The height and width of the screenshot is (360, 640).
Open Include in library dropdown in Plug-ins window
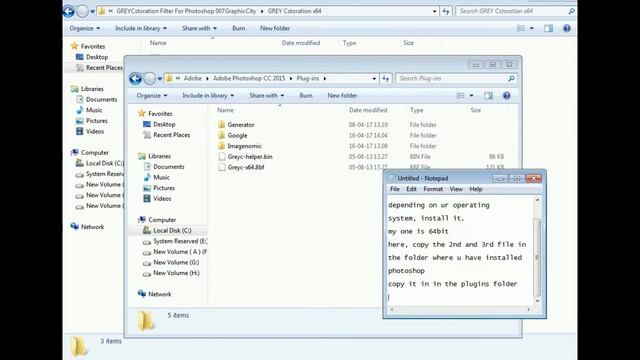pos(208,96)
